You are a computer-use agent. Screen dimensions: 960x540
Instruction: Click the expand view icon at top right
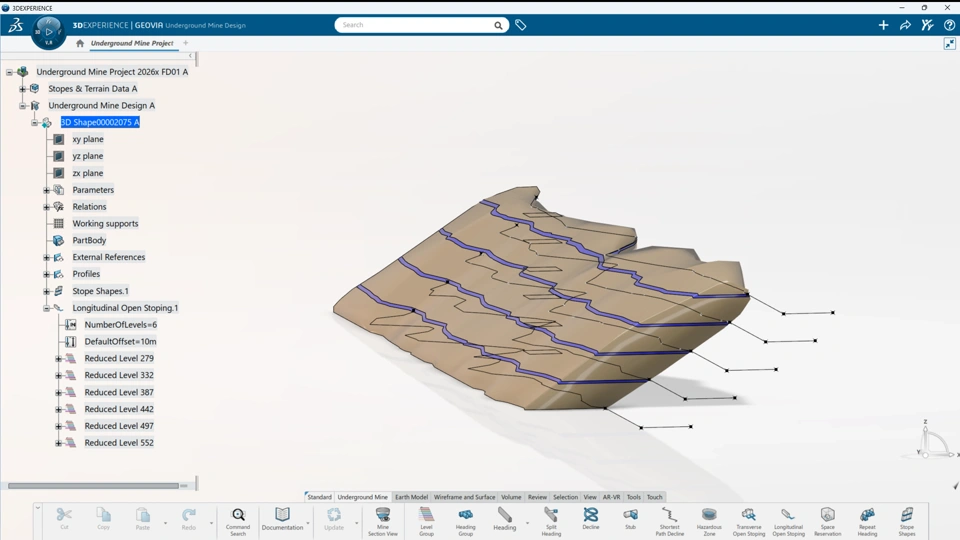950,43
